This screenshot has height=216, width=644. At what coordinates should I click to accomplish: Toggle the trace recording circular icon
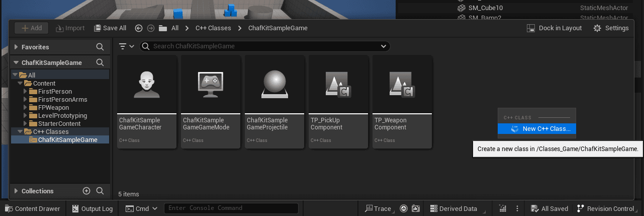[x=404, y=208]
